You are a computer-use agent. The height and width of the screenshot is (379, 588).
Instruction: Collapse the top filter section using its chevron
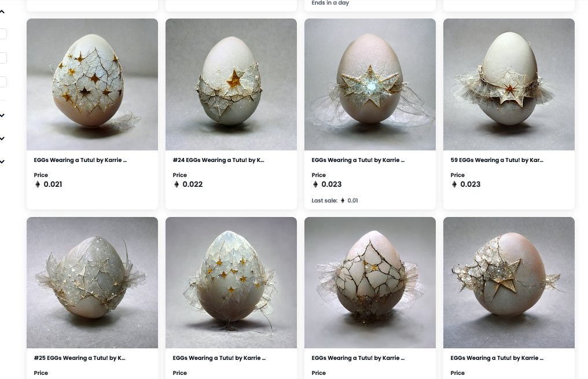[2, 10]
